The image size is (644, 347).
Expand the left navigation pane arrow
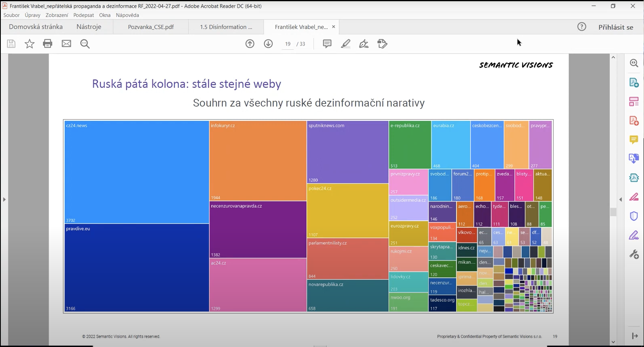(x=4, y=199)
